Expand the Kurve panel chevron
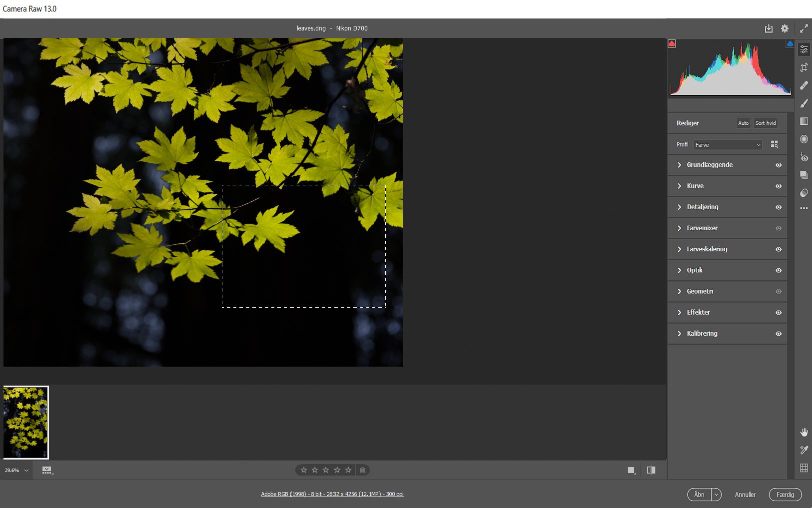The width and height of the screenshot is (812, 508). [x=679, y=186]
